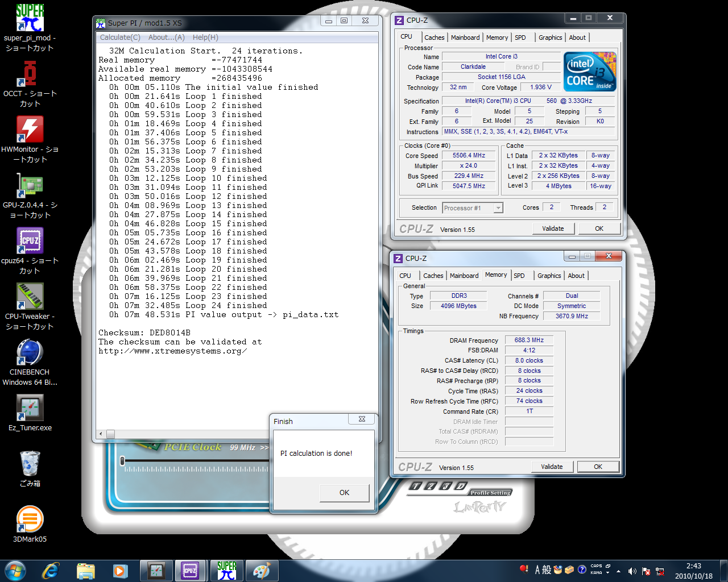Viewport: 728px width, 582px height.
Task: Click the IME help question mark icon
Action: (x=582, y=569)
